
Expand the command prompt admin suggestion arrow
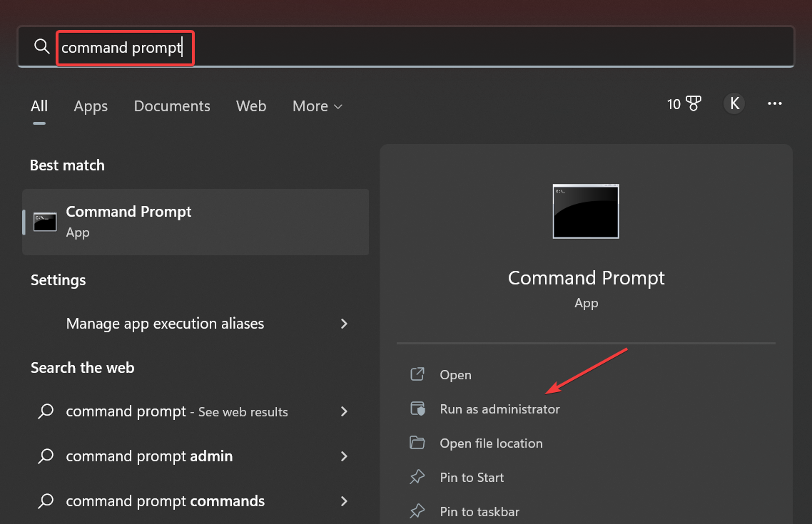tap(344, 456)
